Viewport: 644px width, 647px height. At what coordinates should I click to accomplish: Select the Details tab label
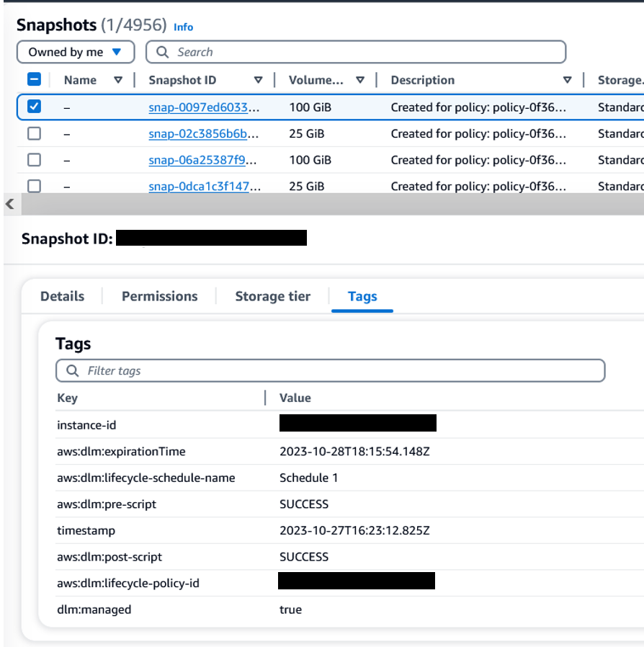tap(62, 296)
